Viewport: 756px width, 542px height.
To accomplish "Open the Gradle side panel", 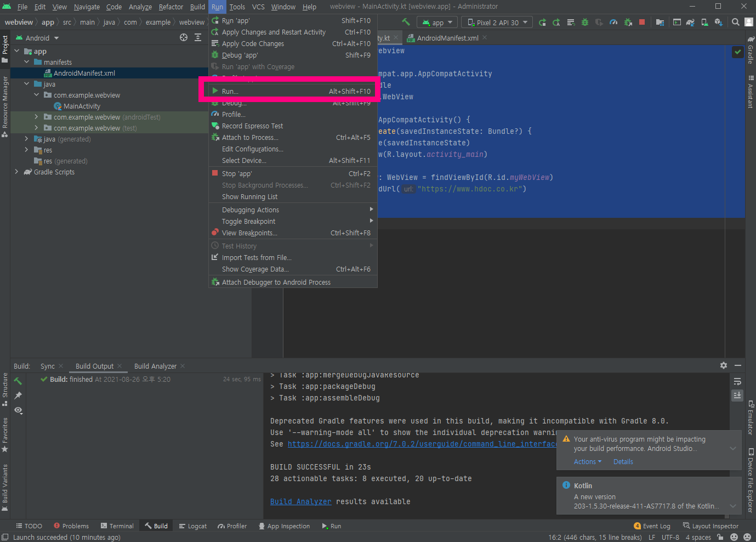I will coord(751,50).
